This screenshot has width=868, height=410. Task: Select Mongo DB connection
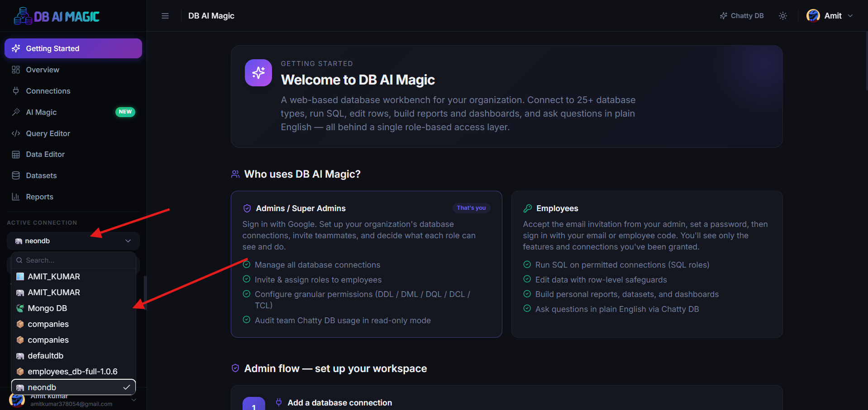[73, 308]
